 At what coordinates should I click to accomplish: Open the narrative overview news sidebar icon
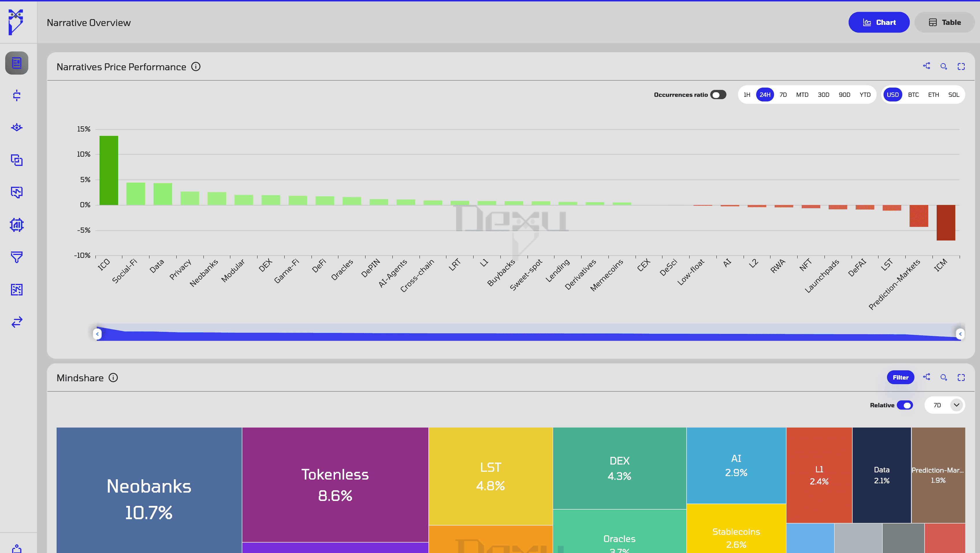17,63
